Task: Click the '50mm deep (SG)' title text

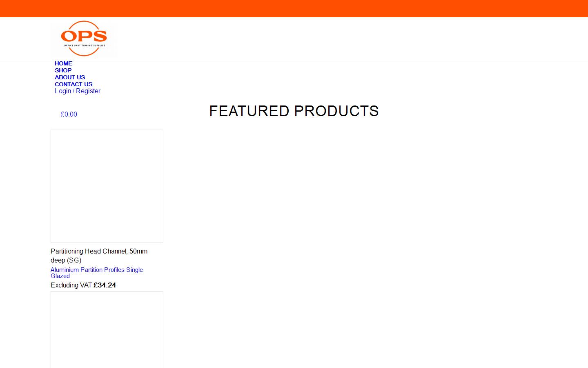Action: [x=66, y=260]
